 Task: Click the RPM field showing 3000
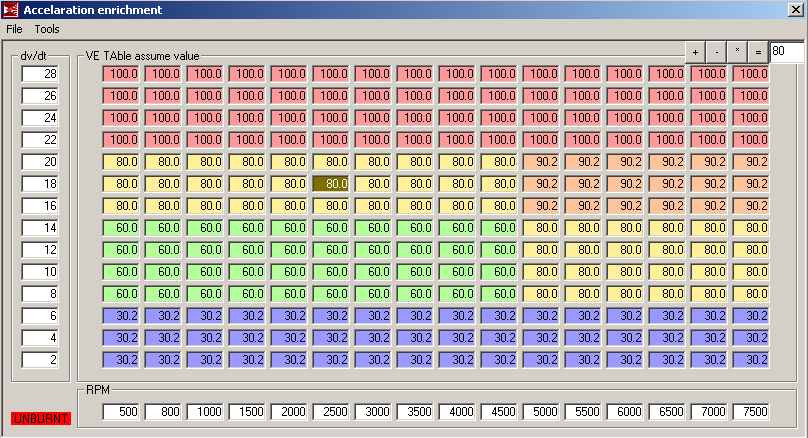(x=374, y=412)
